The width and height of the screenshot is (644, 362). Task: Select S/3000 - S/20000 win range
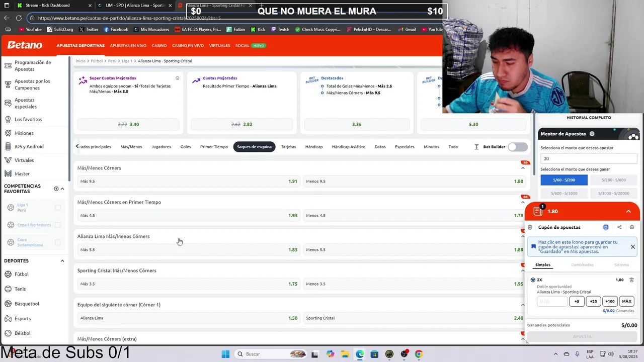pyautogui.click(x=613, y=193)
